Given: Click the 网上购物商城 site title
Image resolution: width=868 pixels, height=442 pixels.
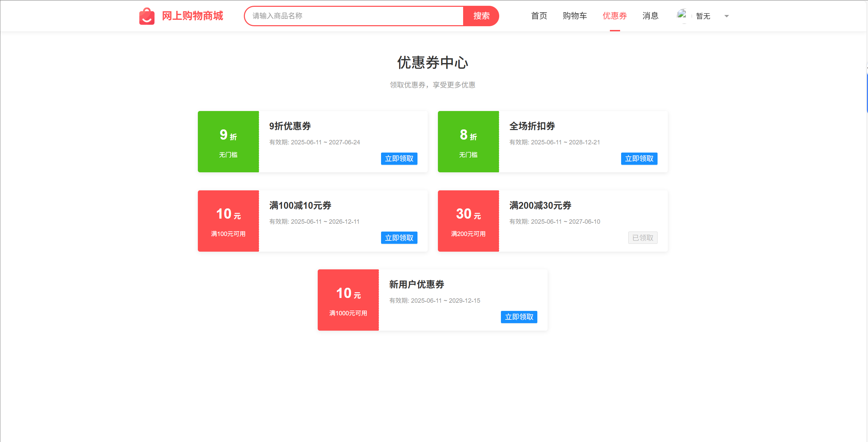Looking at the screenshot, I should point(192,16).
